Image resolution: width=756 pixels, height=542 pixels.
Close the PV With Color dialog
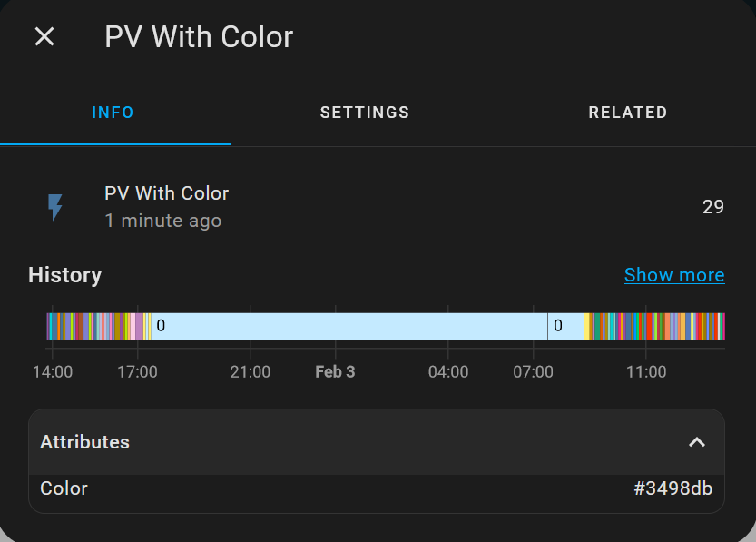44,36
